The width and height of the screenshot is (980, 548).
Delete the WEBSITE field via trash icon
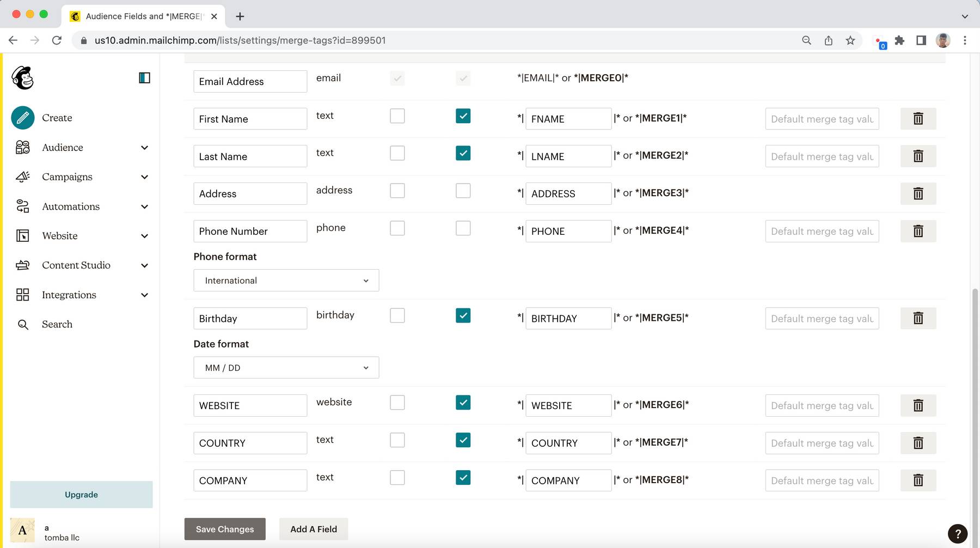click(918, 405)
